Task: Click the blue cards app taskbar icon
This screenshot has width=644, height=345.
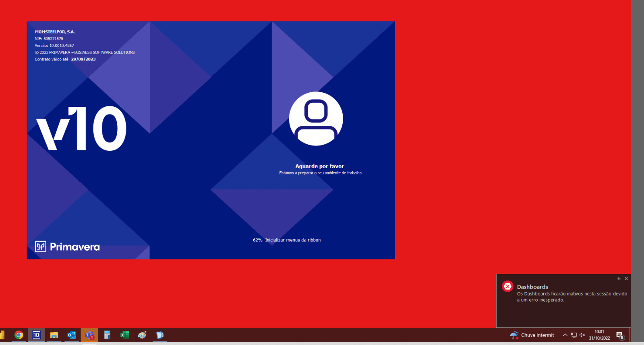Action: click(x=160, y=335)
